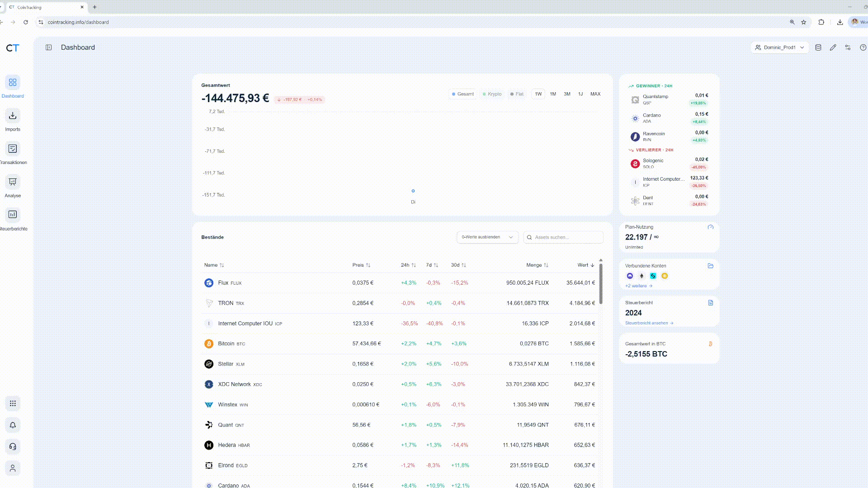Open the Steuerberichte sidebar icon

pyautogui.click(x=13, y=215)
